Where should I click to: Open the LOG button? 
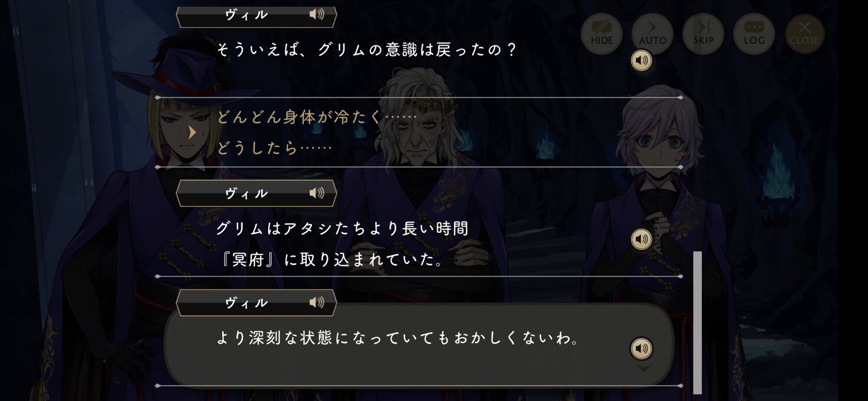(754, 33)
